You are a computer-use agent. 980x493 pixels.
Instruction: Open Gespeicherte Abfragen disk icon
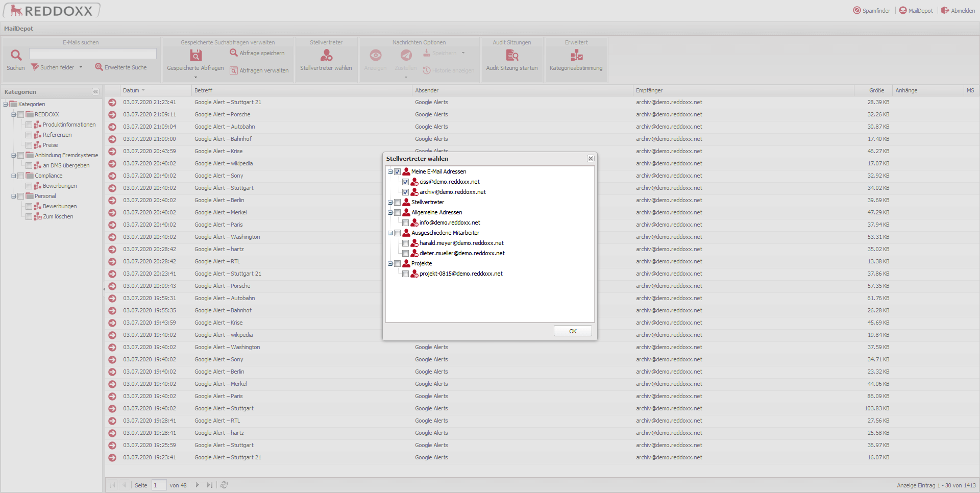tap(195, 55)
